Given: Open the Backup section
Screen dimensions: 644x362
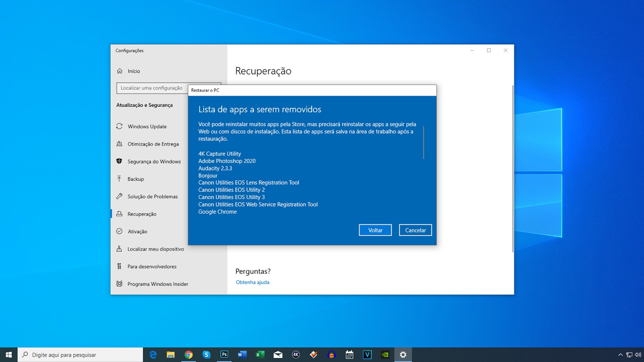Looking at the screenshot, I should pos(136,179).
